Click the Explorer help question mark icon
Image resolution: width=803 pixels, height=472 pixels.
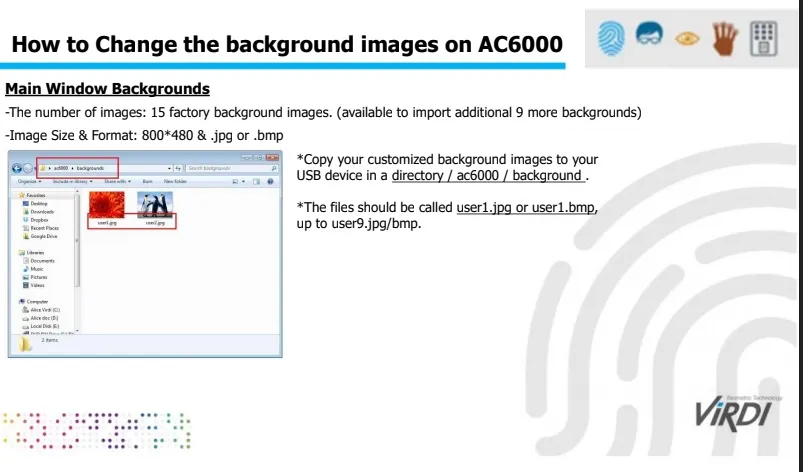270,182
